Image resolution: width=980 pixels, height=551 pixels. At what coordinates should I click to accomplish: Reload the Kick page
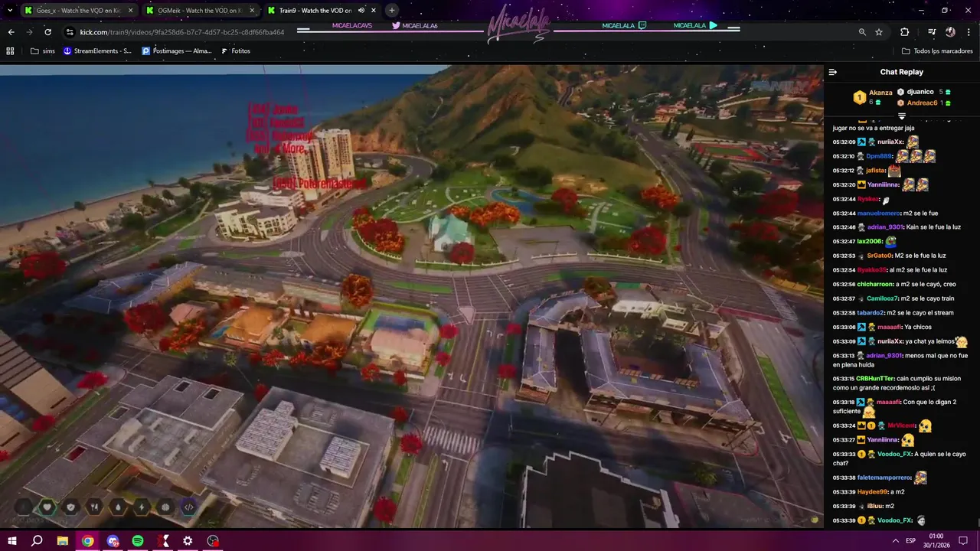pos(47,32)
